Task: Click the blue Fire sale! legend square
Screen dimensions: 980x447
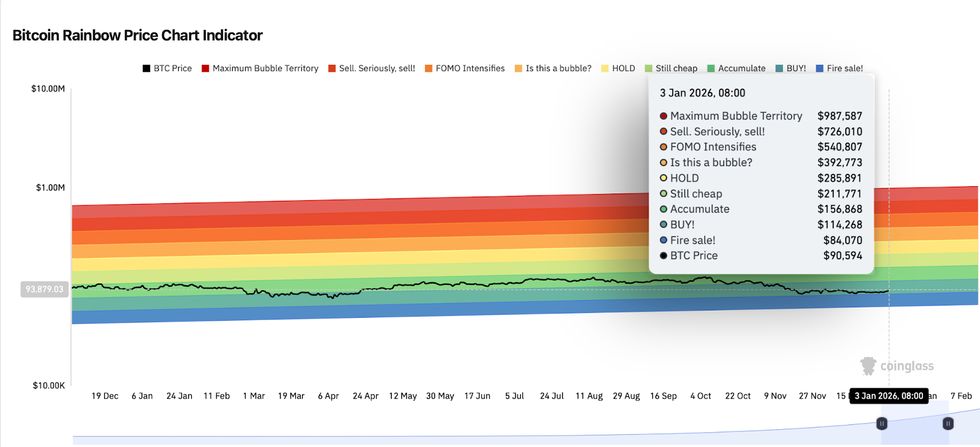Action: [820, 69]
